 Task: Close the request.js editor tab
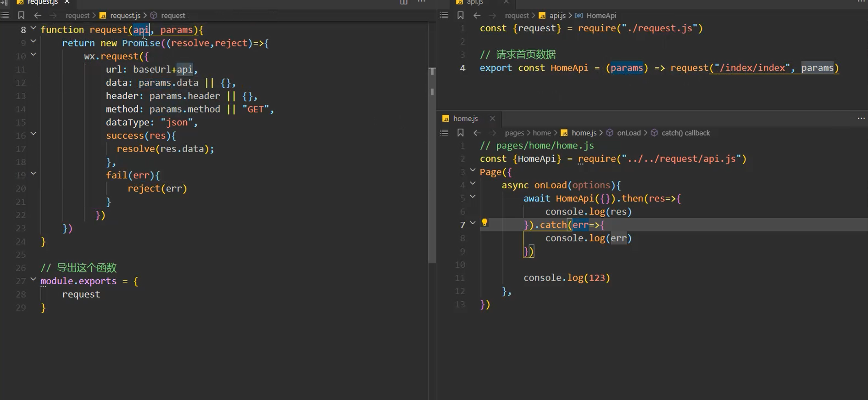click(67, 2)
